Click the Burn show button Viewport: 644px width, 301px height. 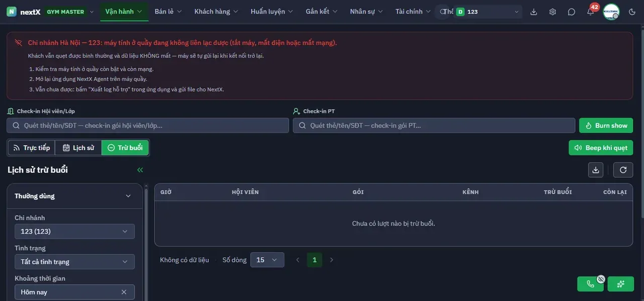pos(606,125)
